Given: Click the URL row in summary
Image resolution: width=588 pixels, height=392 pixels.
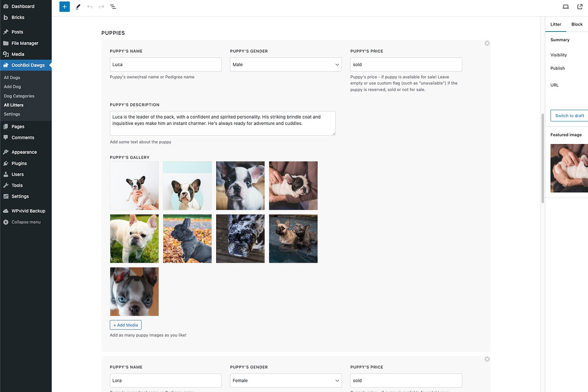Looking at the screenshot, I should tap(554, 85).
